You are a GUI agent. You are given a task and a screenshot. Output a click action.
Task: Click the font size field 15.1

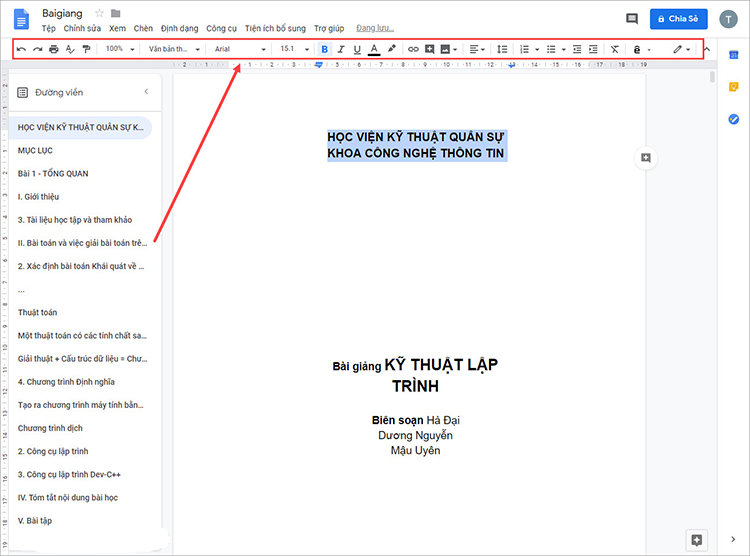pos(287,49)
